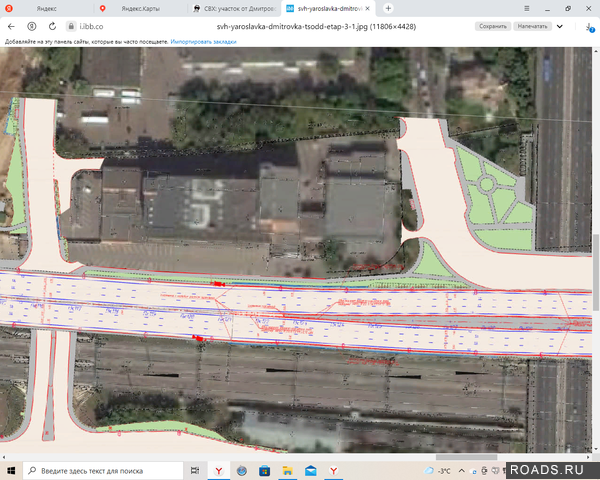Switch to the Яндекс tab
Image resolution: width=600 pixels, height=480 pixels.
(45, 8)
